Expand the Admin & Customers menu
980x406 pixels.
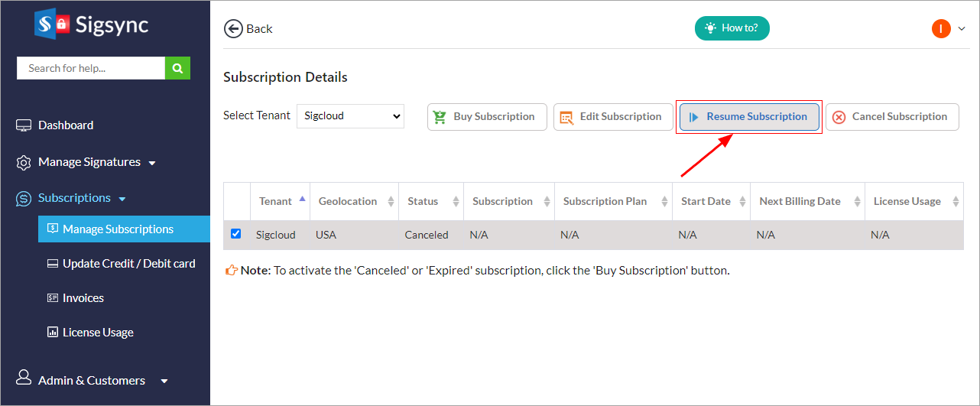(92, 381)
